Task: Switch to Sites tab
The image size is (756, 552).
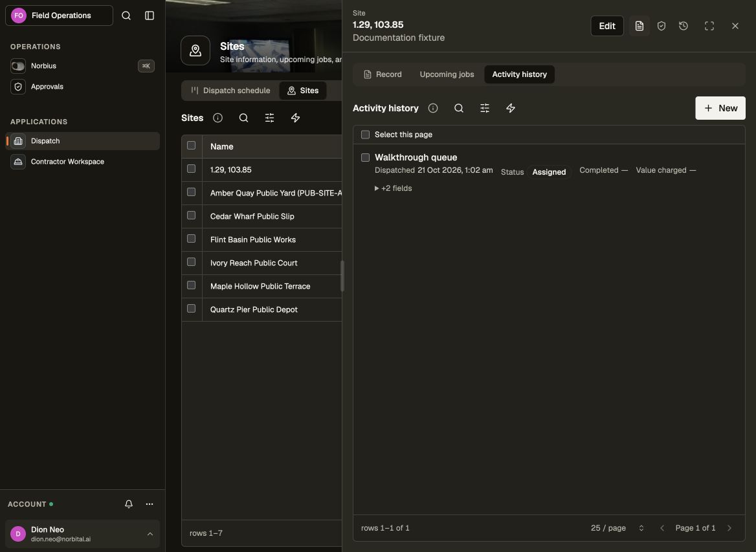Action: (x=304, y=91)
